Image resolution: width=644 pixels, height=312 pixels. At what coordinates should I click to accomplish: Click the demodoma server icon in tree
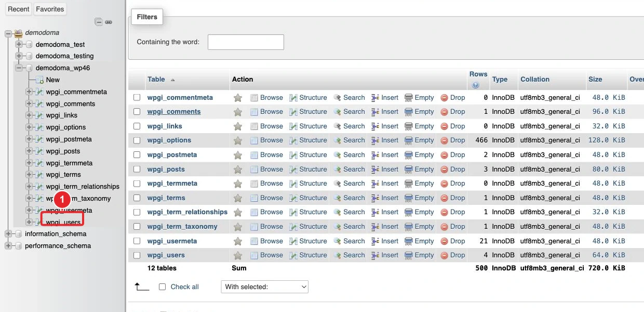[18, 33]
